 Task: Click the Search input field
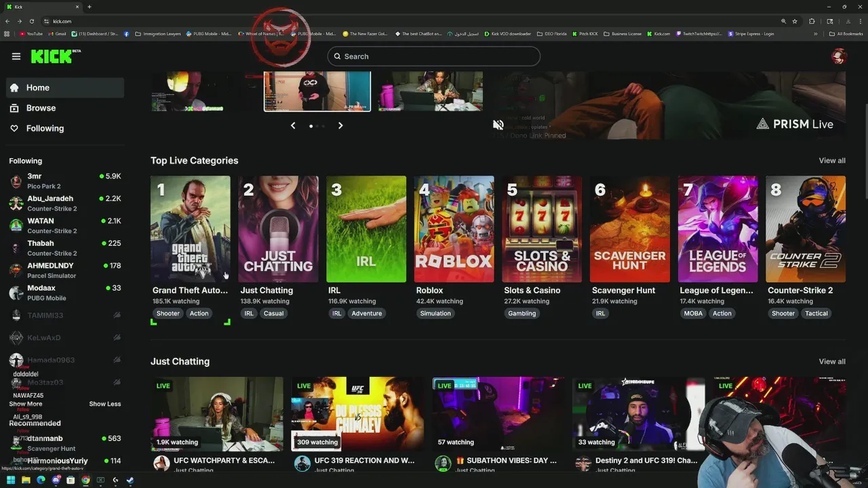pyautogui.click(x=434, y=56)
